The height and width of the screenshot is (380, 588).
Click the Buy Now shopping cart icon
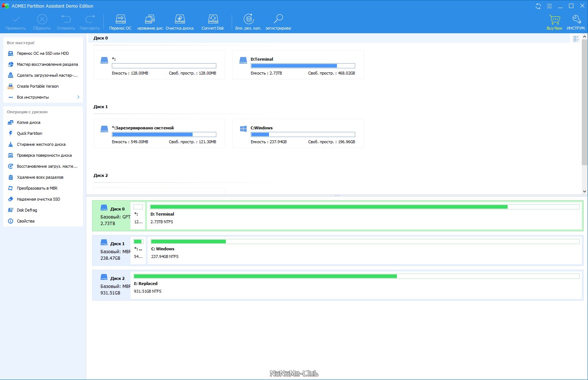[554, 20]
